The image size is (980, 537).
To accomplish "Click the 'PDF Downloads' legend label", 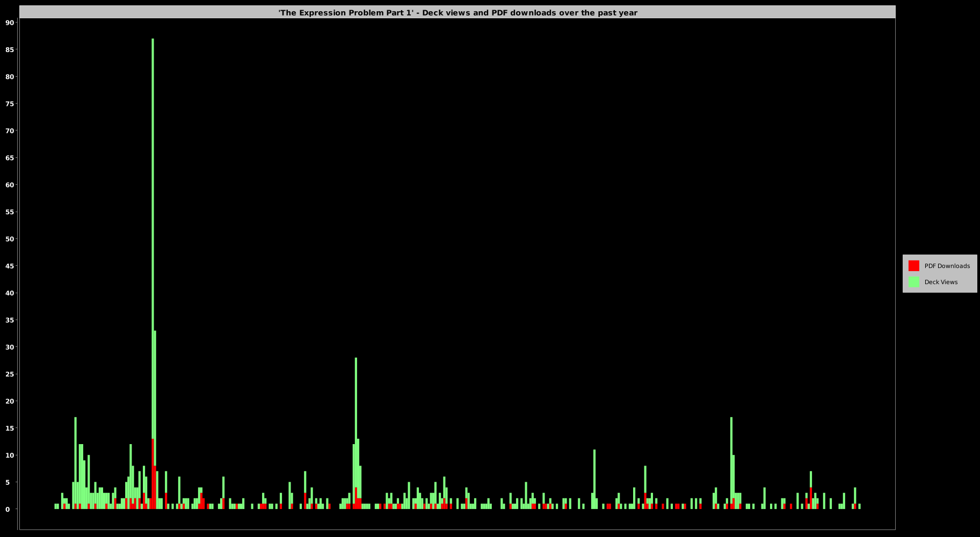I will (x=947, y=266).
